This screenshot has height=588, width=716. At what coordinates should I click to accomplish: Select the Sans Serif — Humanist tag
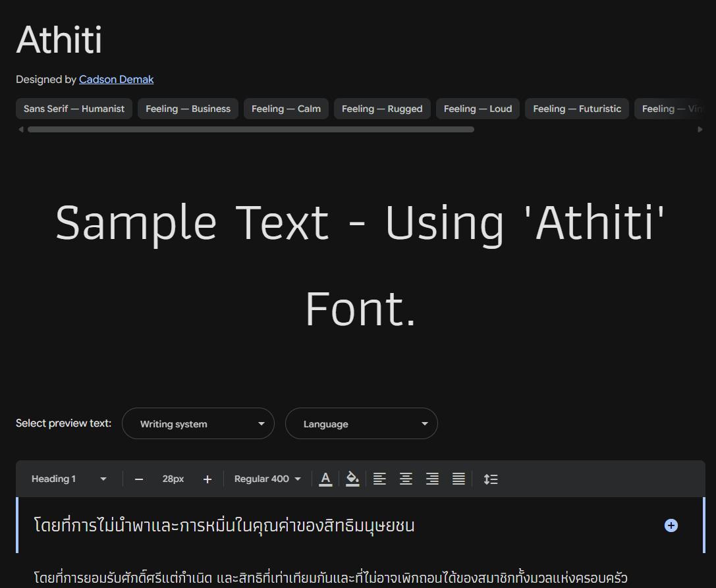[x=74, y=109]
